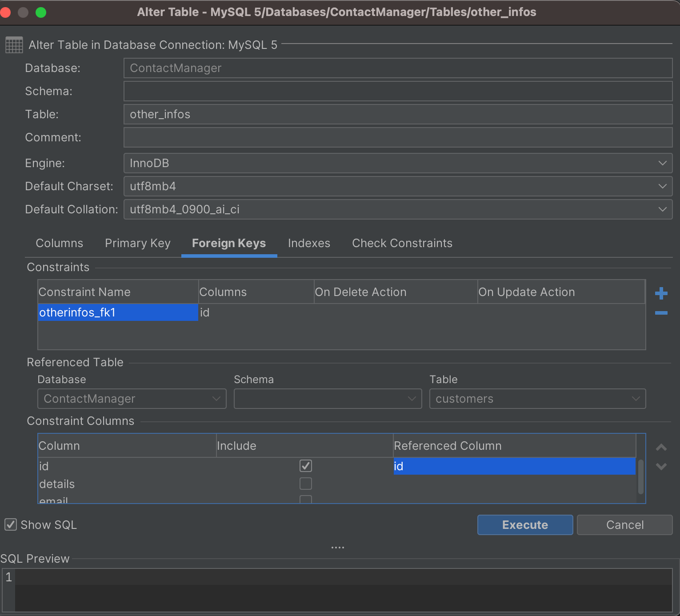Remove the selected constraint
Screen dimensions: 680x616
(661, 312)
